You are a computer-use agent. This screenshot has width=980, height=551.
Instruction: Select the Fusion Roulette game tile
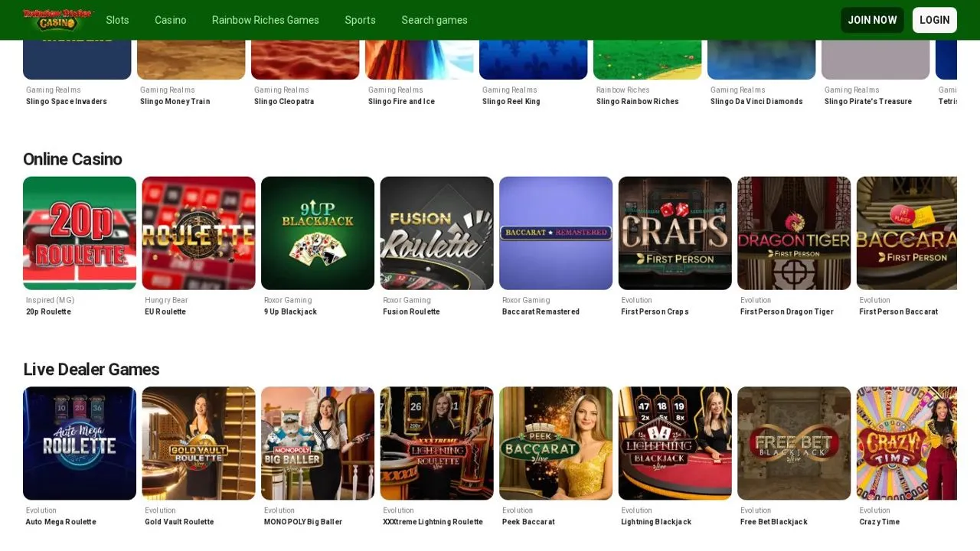tap(437, 233)
